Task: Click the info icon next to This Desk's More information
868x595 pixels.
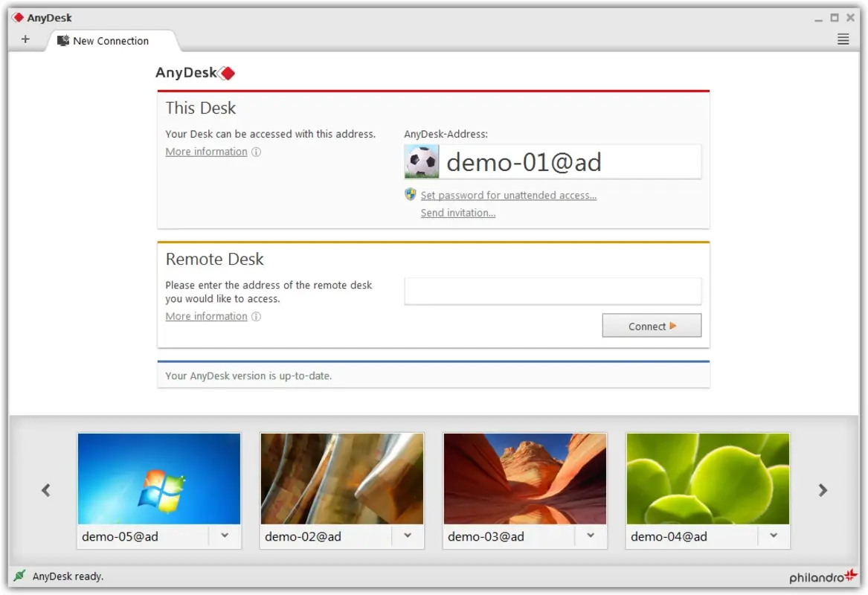Action: click(256, 151)
